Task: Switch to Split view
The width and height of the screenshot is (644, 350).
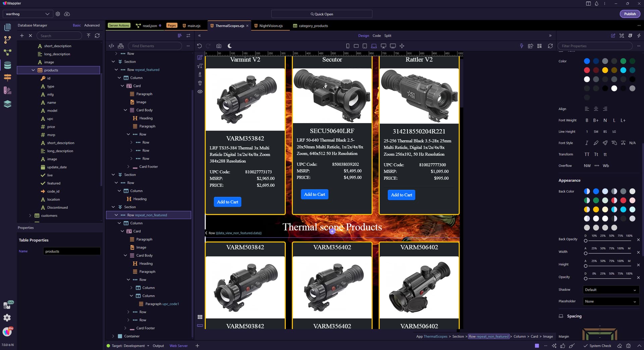Action: (x=388, y=36)
